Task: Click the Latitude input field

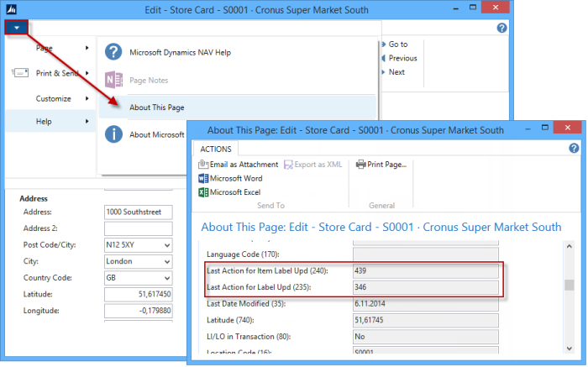Action: pos(138,295)
